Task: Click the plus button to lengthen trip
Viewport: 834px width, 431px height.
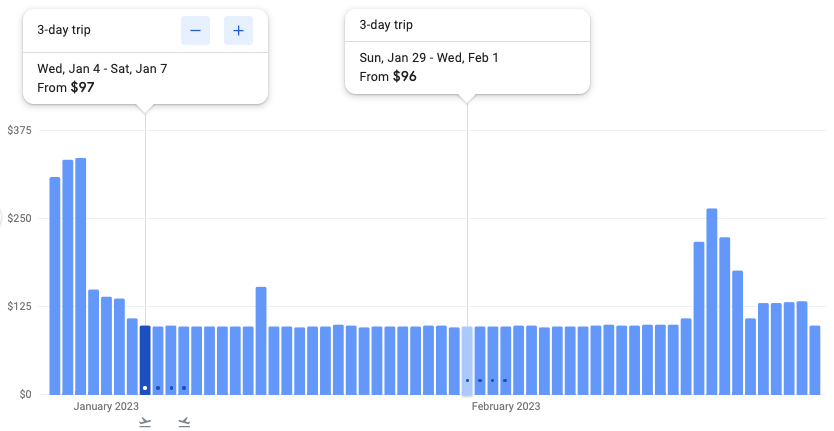Action: 238,31
